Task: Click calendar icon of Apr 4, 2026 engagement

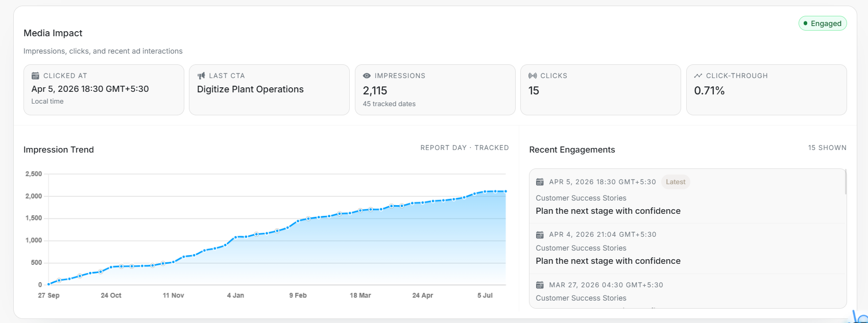Action: coord(540,235)
